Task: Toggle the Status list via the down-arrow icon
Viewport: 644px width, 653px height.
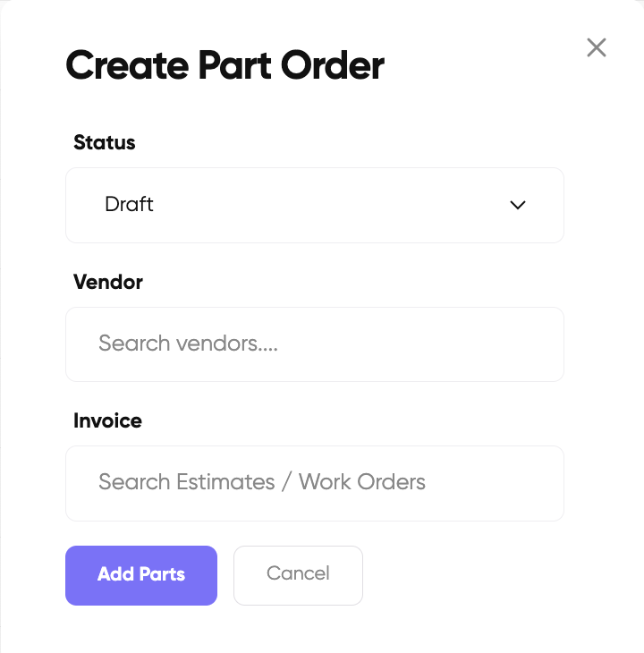Action: [x=518, y=205]
